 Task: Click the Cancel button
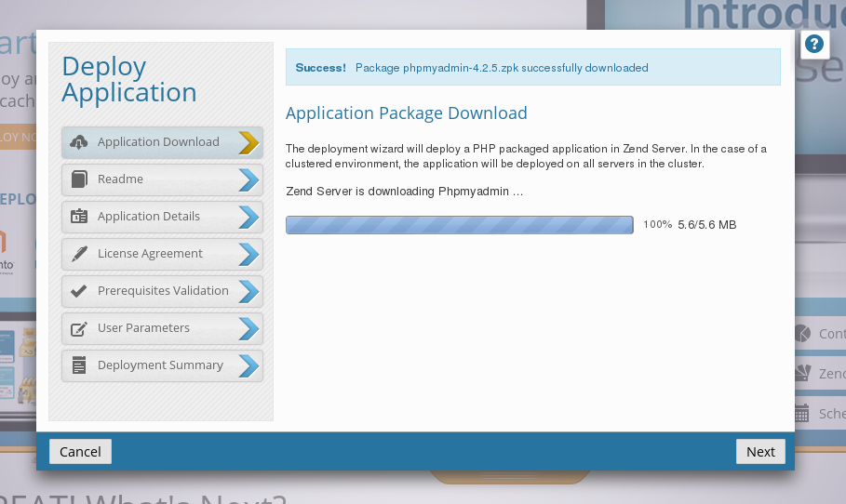click(80, 452)
